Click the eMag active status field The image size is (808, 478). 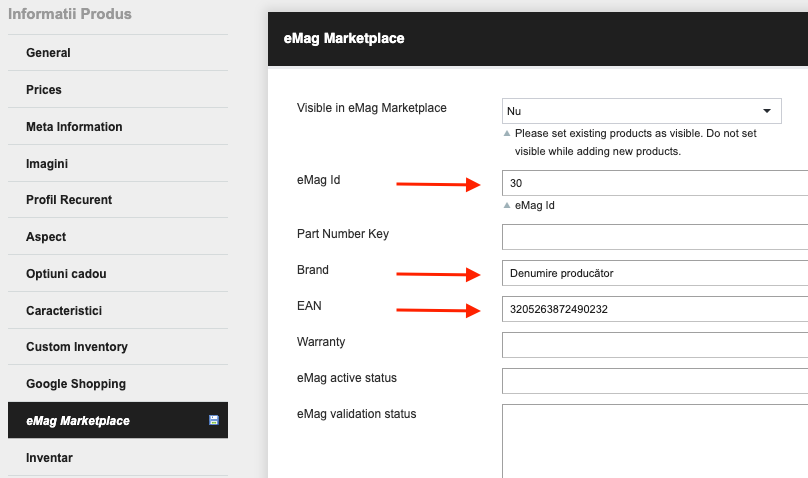[x=655, y=381]
